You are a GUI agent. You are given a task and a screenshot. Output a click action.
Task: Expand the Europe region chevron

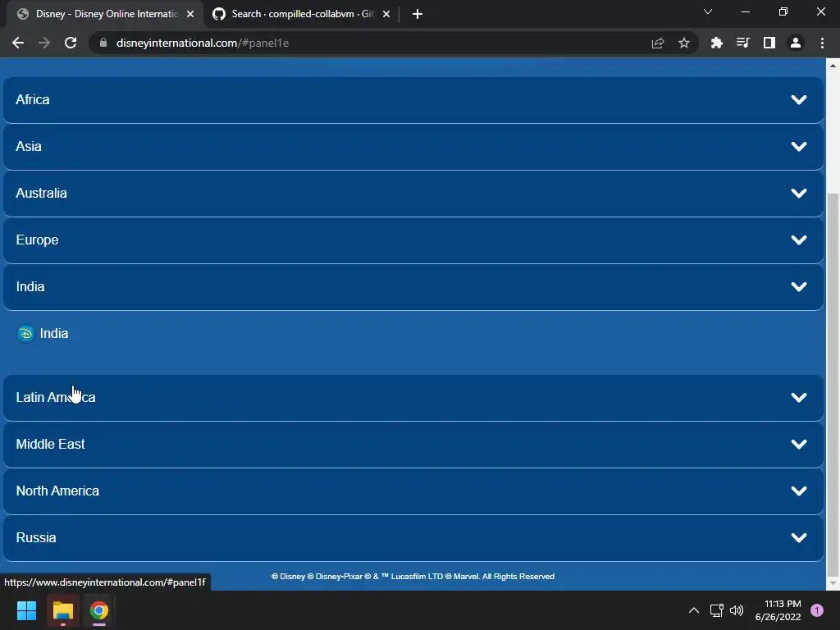click(799, 240)
